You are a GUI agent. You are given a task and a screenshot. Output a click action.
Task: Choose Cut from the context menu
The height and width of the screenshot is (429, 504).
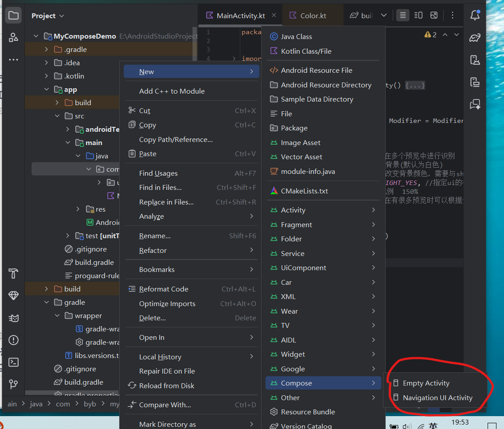191,110
